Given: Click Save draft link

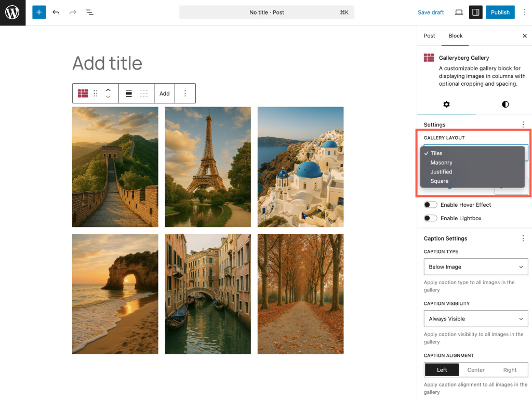Looking at the screenshot, I should (431, 12).
